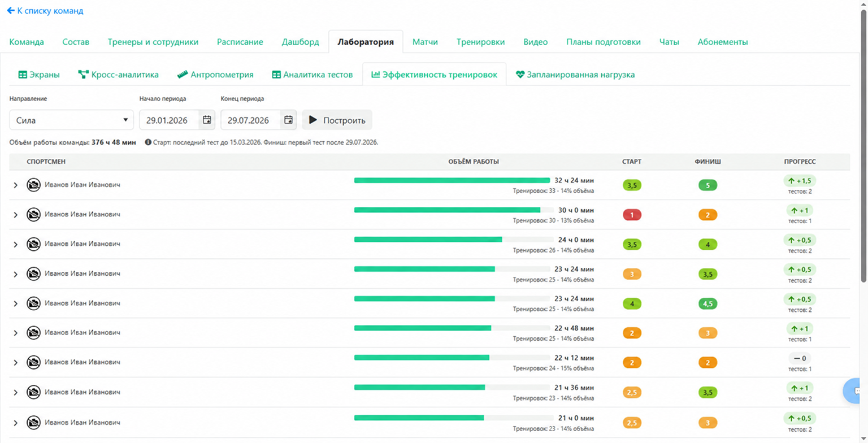Go back via К списку команд link
The image size is (868, 443).
45,11
